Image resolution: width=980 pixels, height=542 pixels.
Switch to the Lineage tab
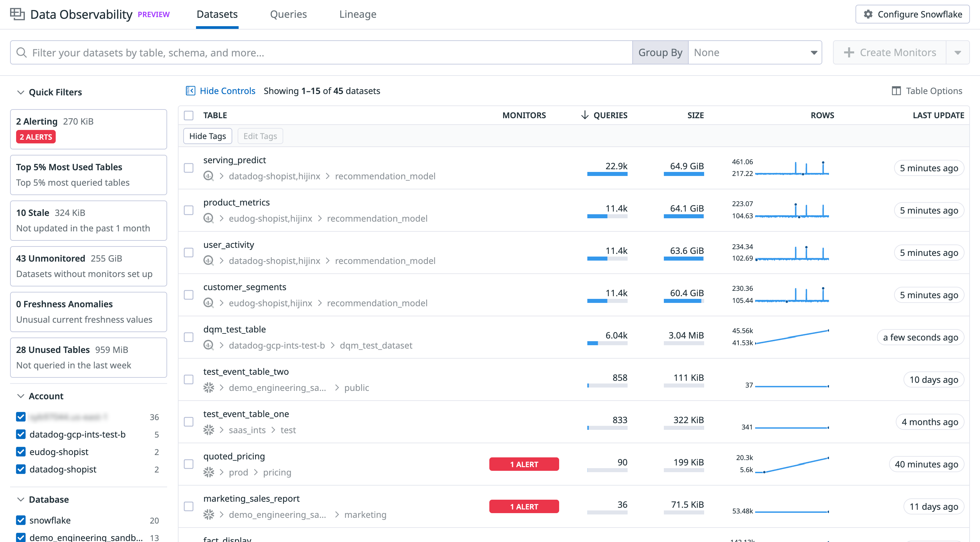coord(358,14)
